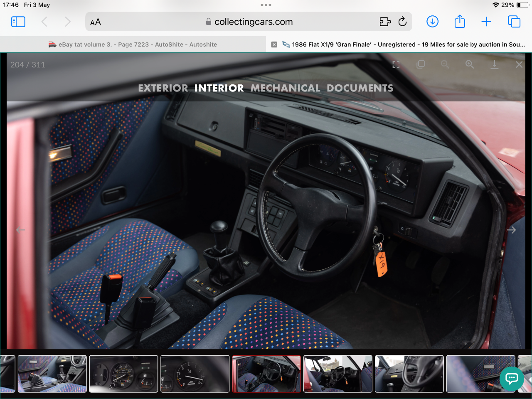Open Safari downloads list

[433, 22]
